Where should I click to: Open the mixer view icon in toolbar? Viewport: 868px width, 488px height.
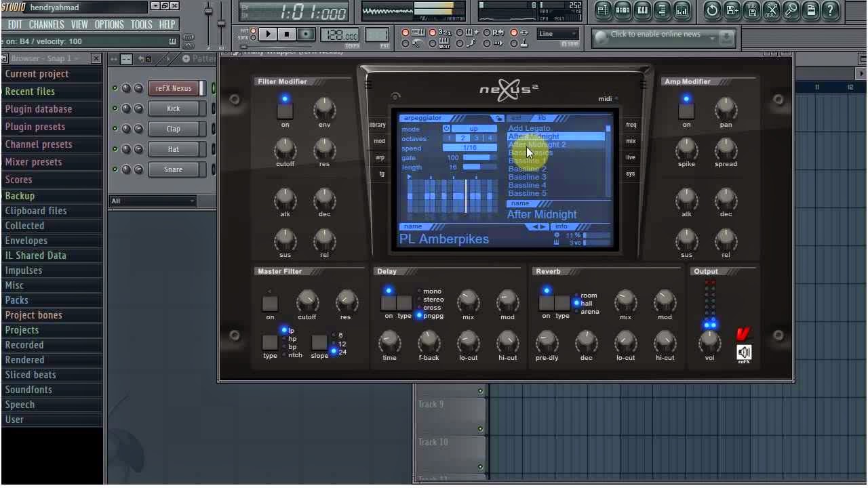682,10
